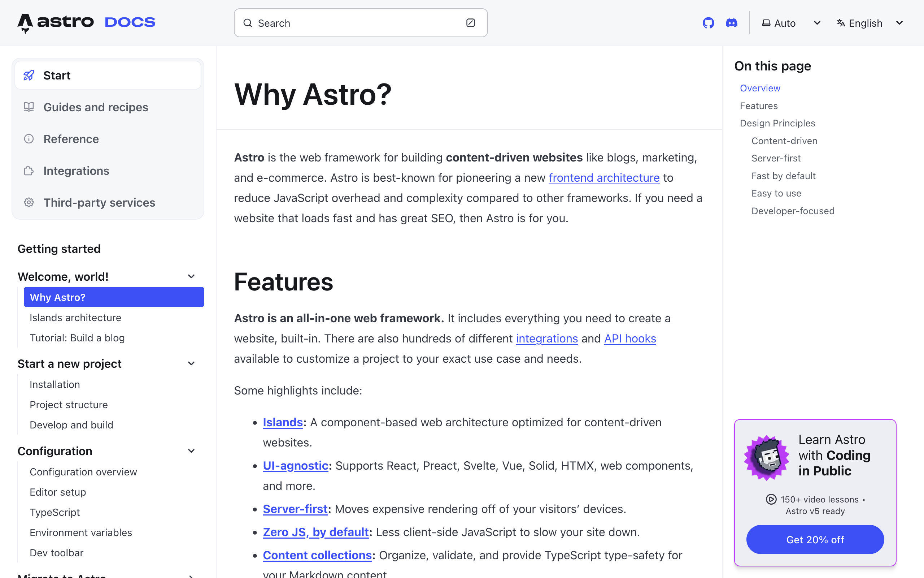Open the Islands highlight link
The image size is (924, 578).
coord(283,422)
